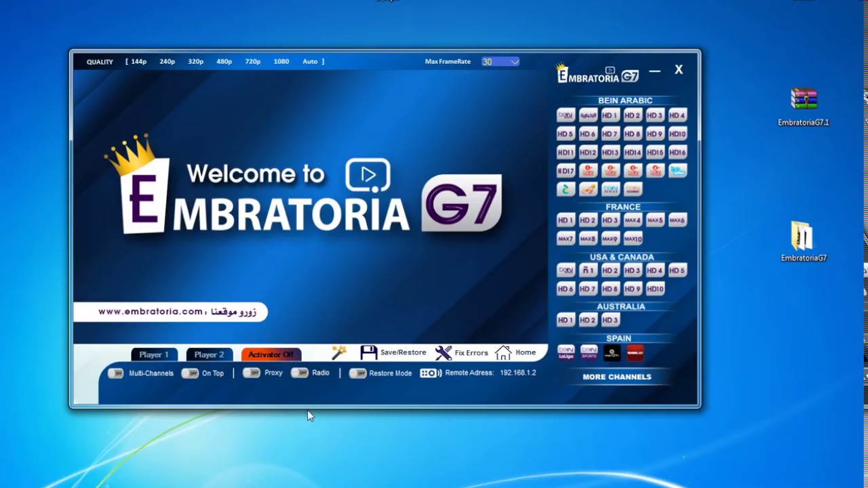Turn on the Restore Mode switch

[358, 373]
